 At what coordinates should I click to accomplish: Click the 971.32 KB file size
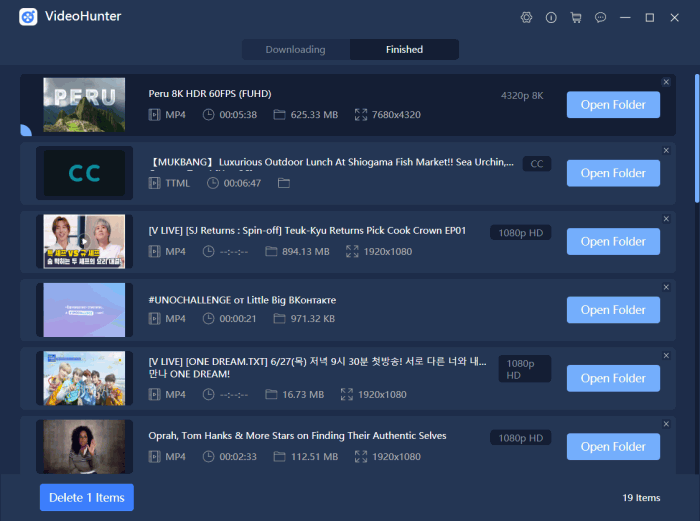tap(312, 319)
